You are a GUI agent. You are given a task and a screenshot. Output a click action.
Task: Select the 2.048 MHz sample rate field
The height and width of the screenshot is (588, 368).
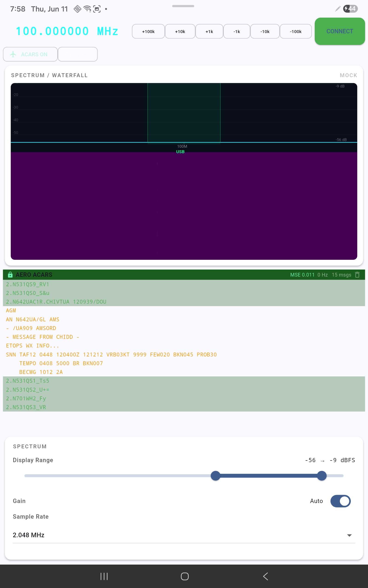[184, 535]
